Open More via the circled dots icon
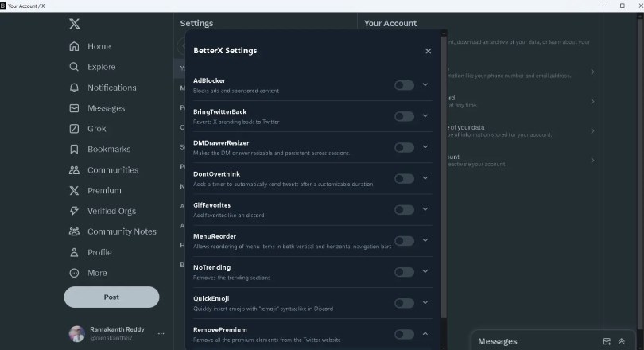This screenshot has width=644, height=350. pos(74,273)
